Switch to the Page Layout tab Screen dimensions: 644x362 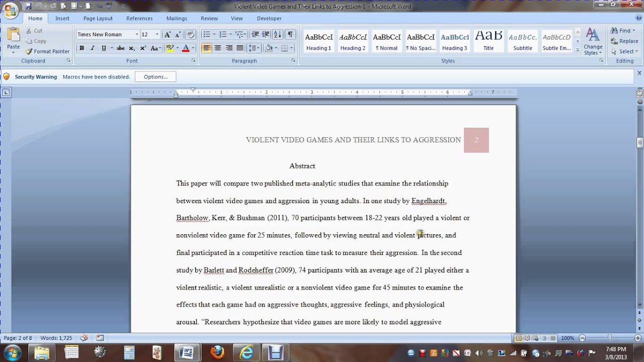98,18
